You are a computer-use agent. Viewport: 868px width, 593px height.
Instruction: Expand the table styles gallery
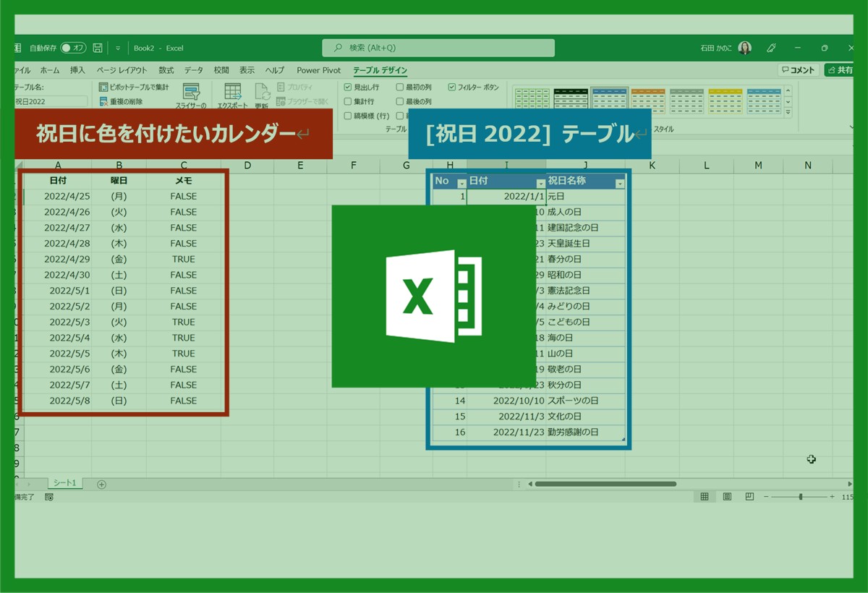[788, 112]
